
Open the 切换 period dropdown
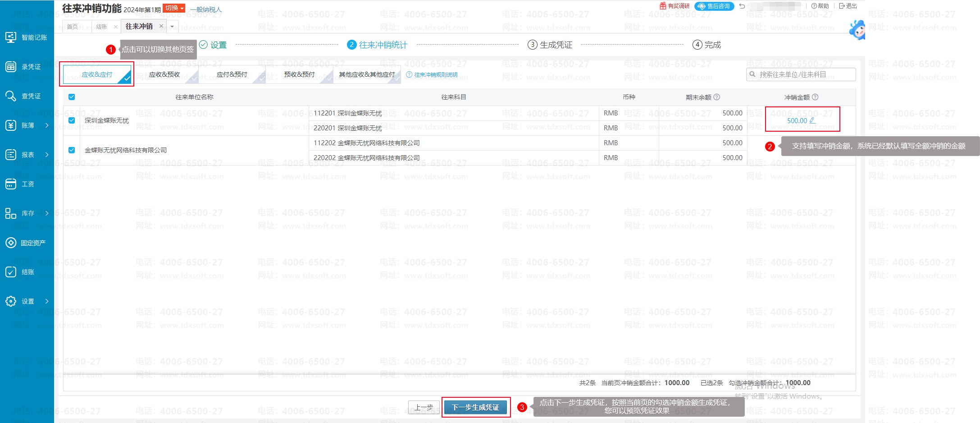point(174,8)
